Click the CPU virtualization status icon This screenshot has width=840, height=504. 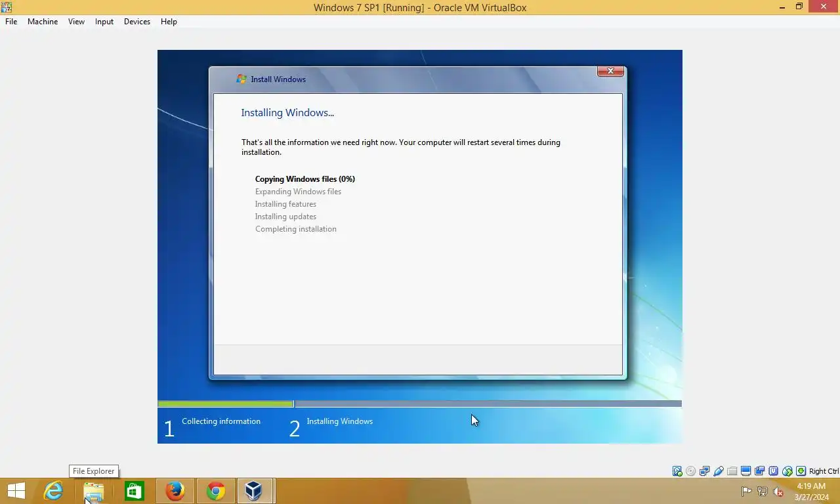pos(774,471)
